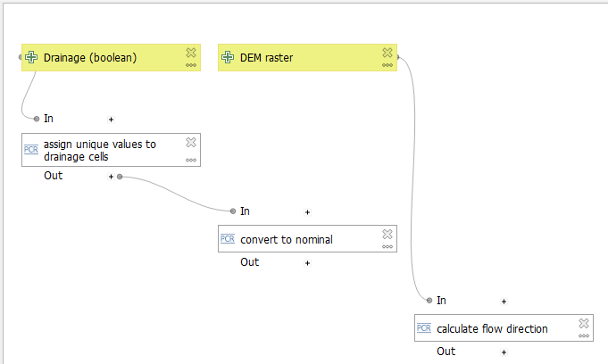Open ellipsis options for convert to nominal
Screen dimensions: 608x364
[387, 247]
